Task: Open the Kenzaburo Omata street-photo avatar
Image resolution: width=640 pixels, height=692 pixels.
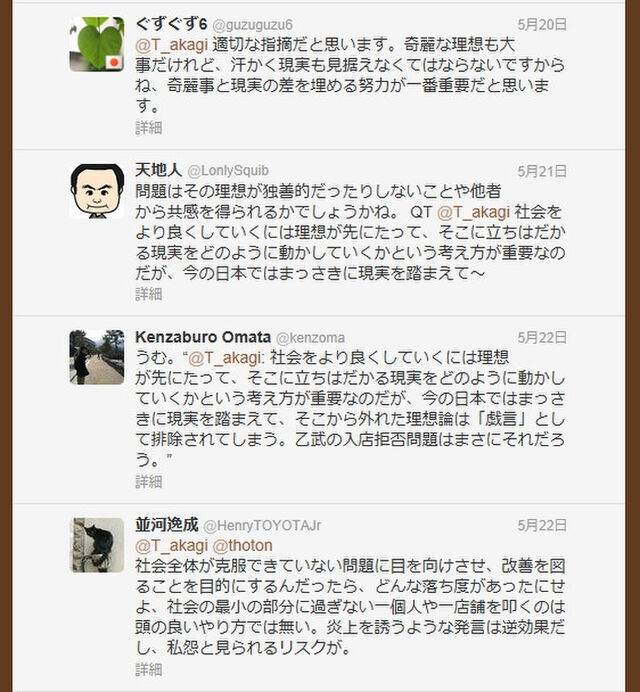Action: (x=97, y=357)
